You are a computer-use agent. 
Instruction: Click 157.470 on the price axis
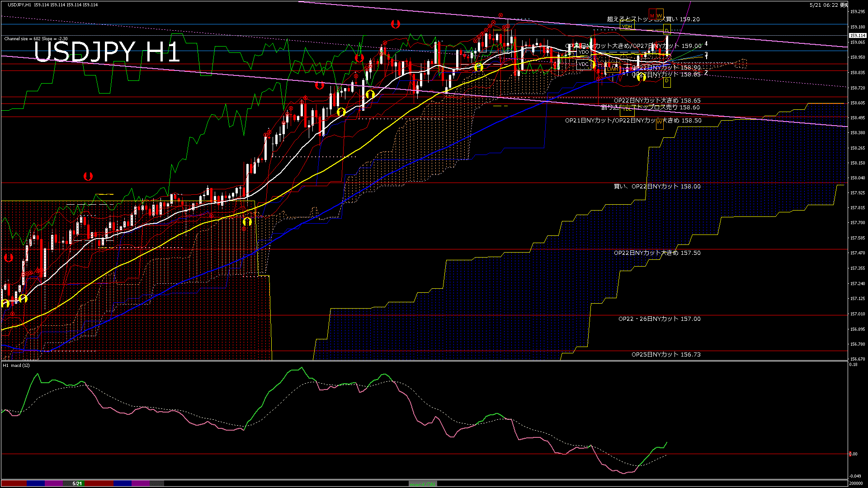(858, 253)
